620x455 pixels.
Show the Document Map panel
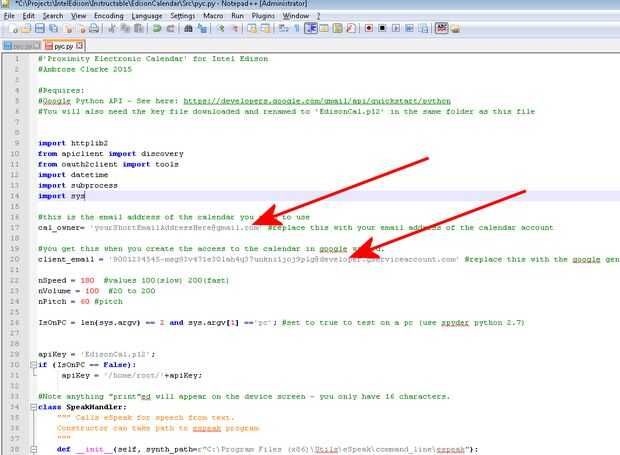pyautogui.click(x=337, y=28)
